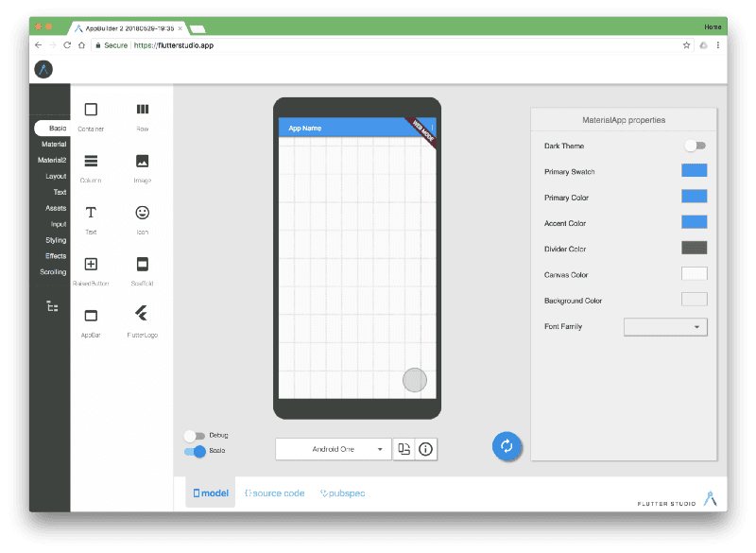Screen dimensions: 756x553
Task: Click the blue refresh circle button
Action: (x=507, y=446)
